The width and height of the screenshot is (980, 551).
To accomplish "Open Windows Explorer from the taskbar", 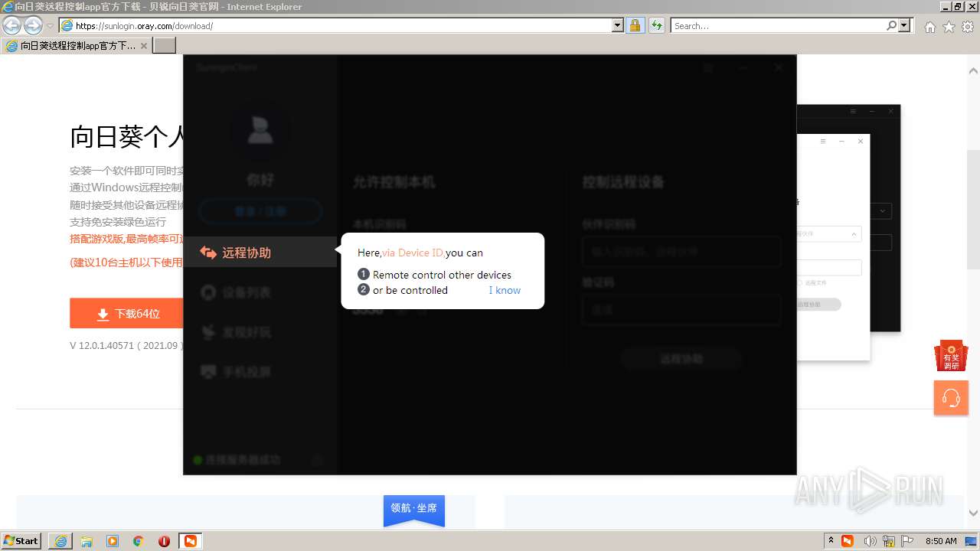I will tap(87, 541).
